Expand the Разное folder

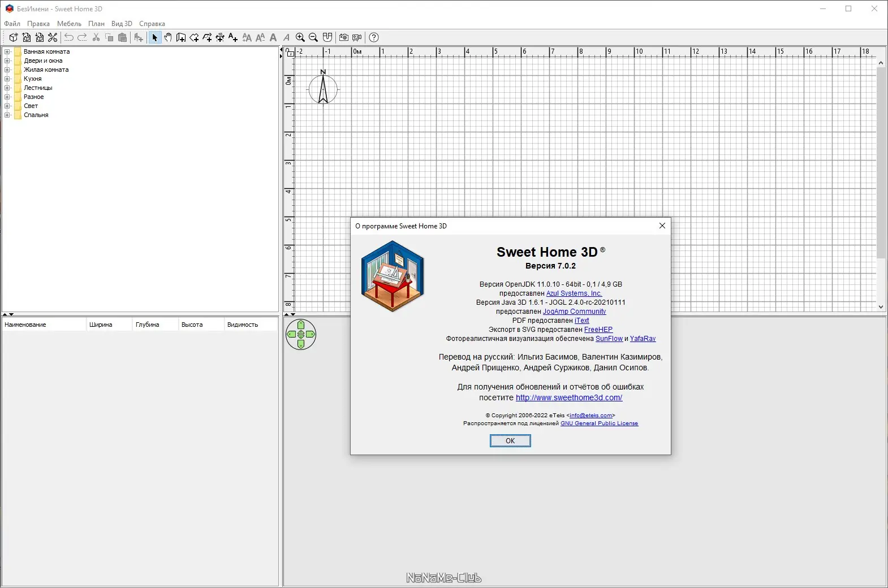(x=7, y=97)
